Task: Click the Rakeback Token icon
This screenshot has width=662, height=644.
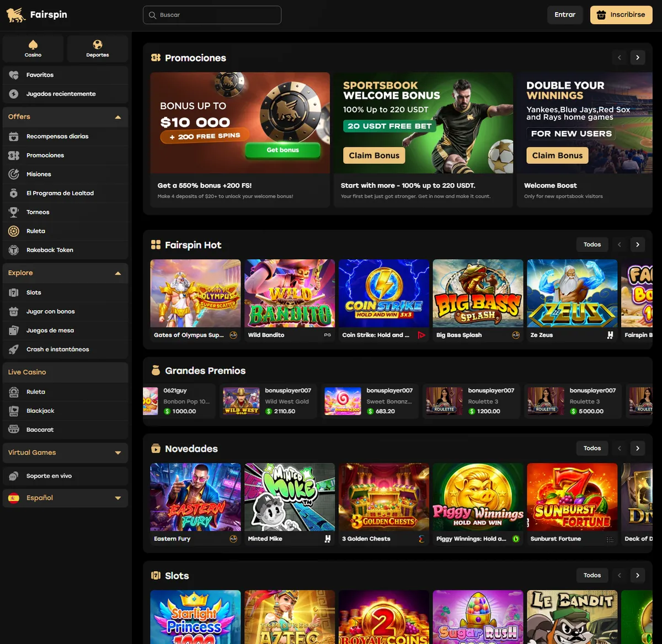Action: pos(14,250)
